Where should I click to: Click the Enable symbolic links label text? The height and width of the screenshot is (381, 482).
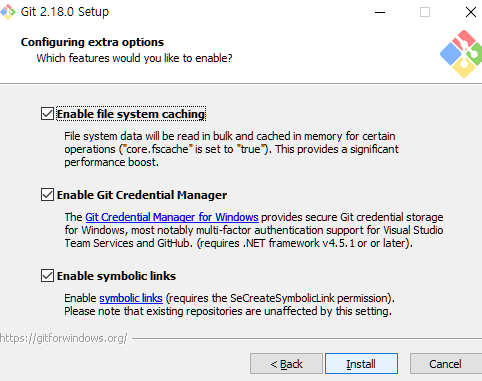tap(116, 276)
